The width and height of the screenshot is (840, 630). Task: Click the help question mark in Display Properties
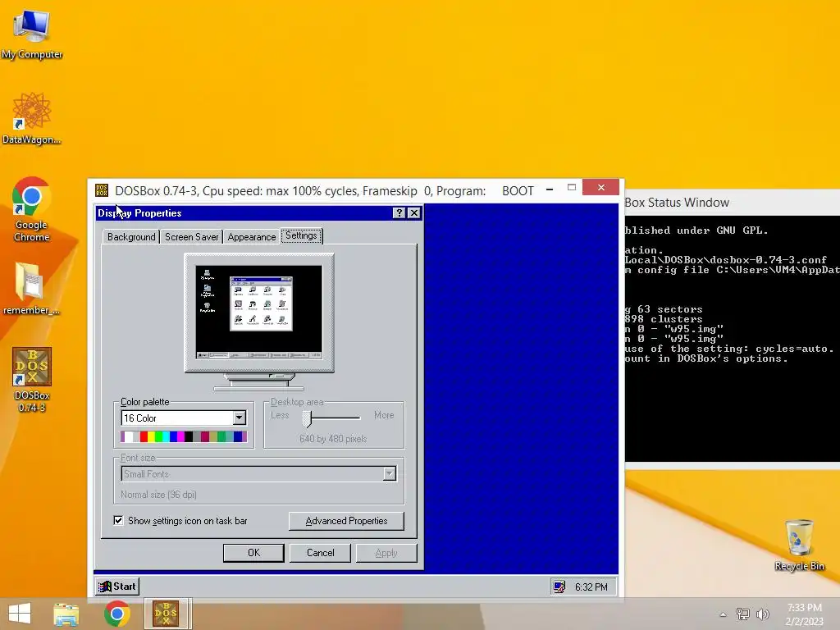click(x=399, y=212)
